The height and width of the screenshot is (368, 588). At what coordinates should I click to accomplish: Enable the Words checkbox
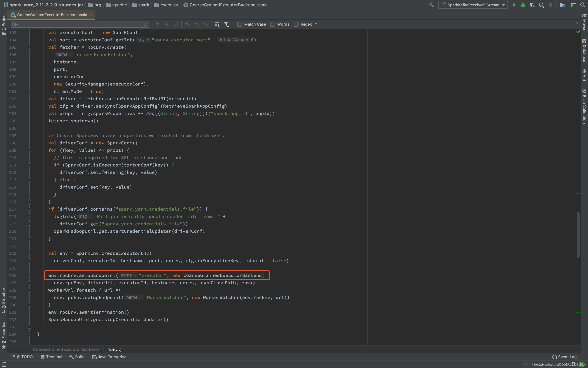pos(273,24)
